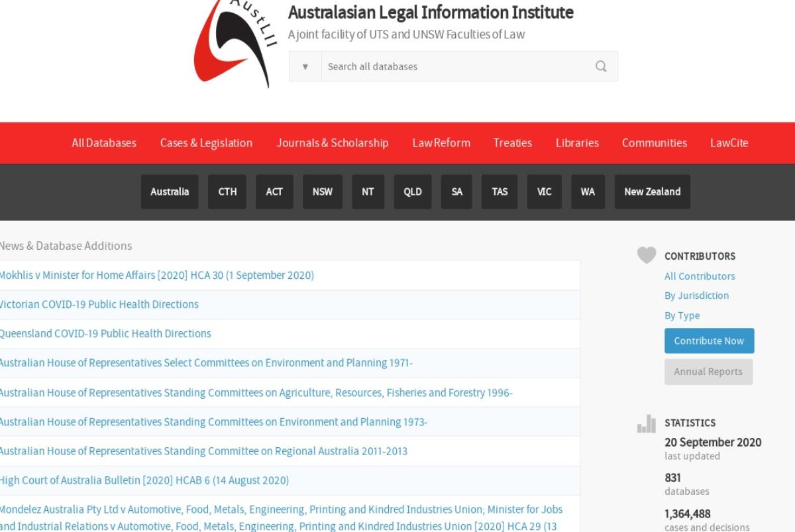Viewport: 795px width, 532px height.
Task: Select the ACT jurisdiction button
Action: coord(274,191)
